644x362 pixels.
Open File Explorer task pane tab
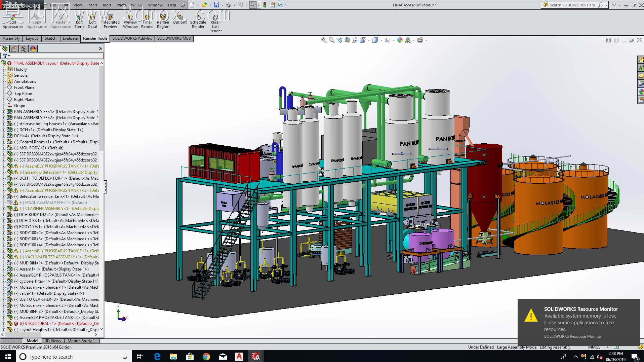[641, 76]
